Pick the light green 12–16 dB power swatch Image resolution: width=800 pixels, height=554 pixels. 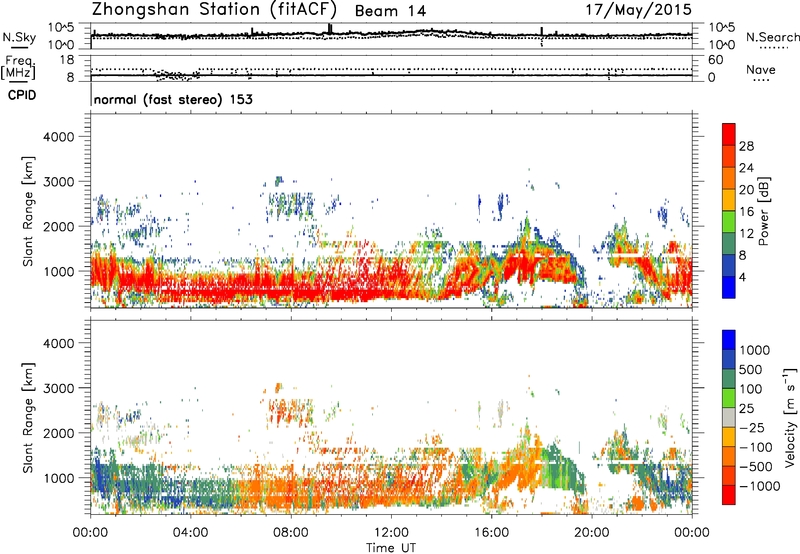click(x=729, y=222)
